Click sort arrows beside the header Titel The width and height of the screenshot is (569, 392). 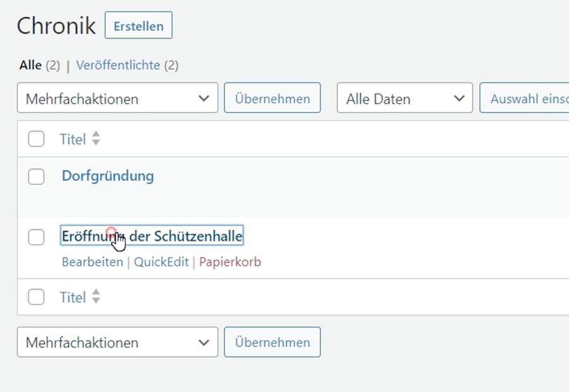click(96, 139)
